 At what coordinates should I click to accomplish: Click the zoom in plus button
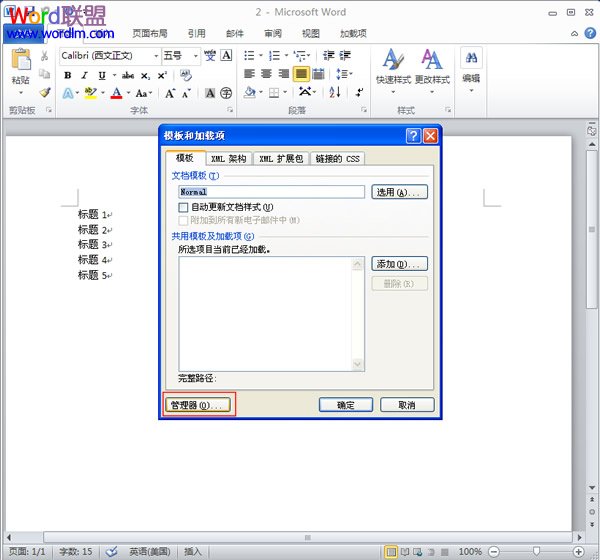578,552
